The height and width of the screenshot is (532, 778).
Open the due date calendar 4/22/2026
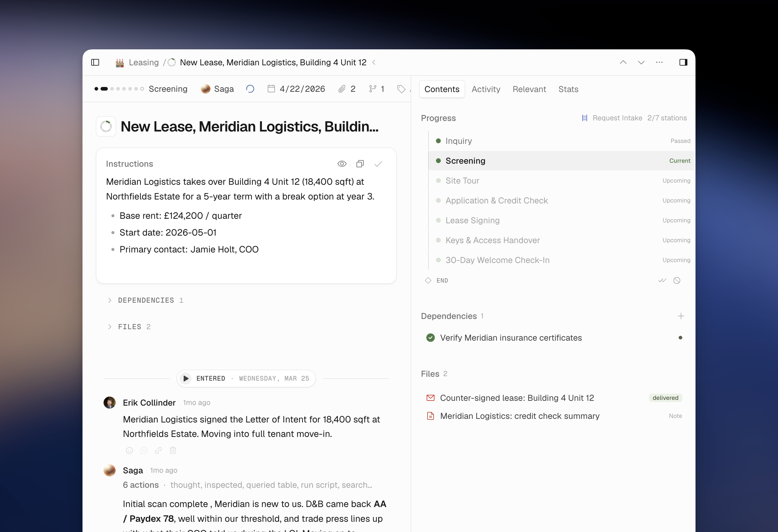pyautogui.click(x=296, y=89)
